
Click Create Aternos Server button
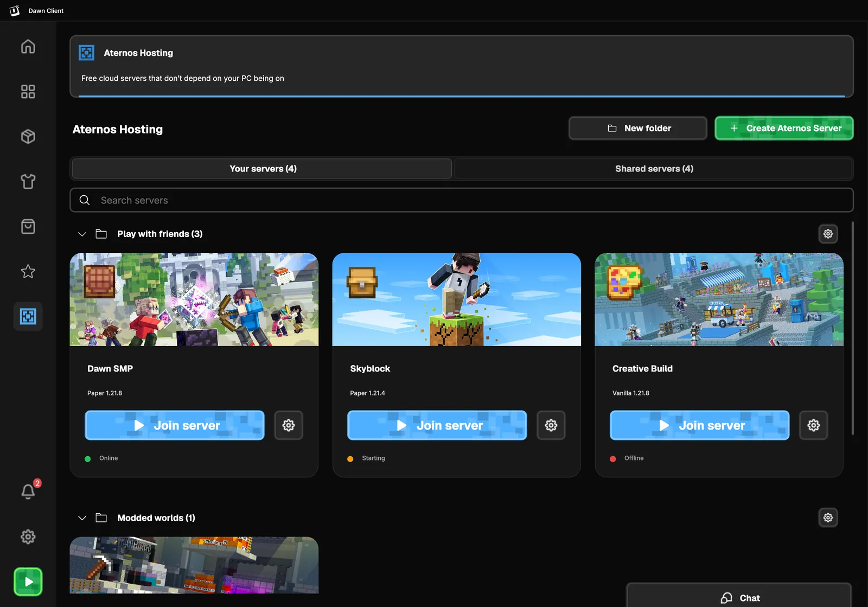784,128
